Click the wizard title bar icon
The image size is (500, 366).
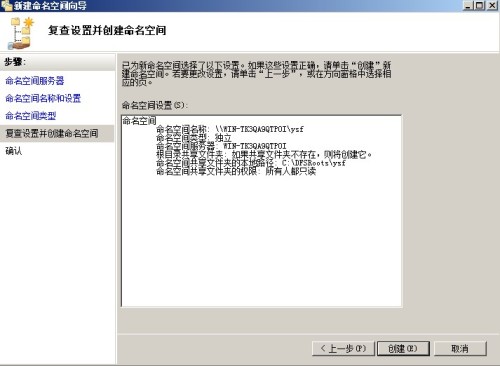pos(7,6)
